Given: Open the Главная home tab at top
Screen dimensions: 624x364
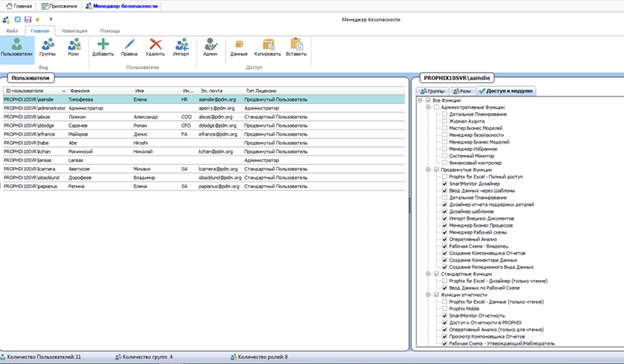Looking at the screenshot, I should click(19, 6).
